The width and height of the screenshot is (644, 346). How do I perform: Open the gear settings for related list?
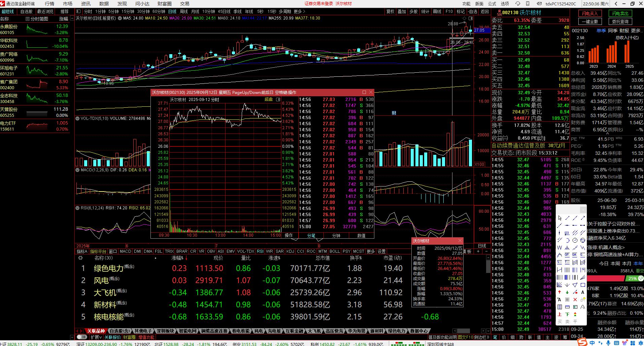[80, 258]
